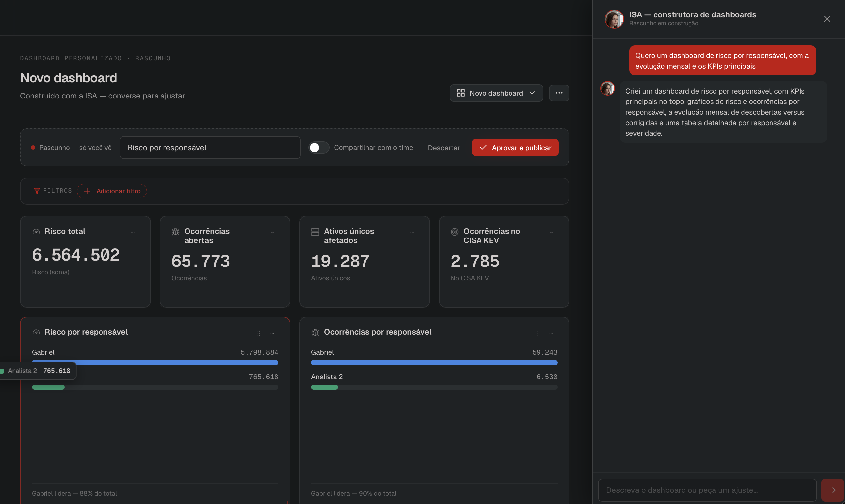Click the Gabriel value 5.798.884
Image resolution: width=845 pixels, height=504 pixels.
coord(259,352)
